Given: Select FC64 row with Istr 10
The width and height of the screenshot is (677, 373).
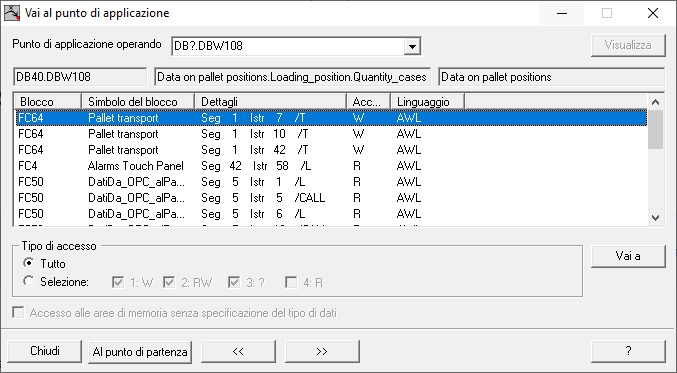Looking at the screenshot, I should click(332, 134).
